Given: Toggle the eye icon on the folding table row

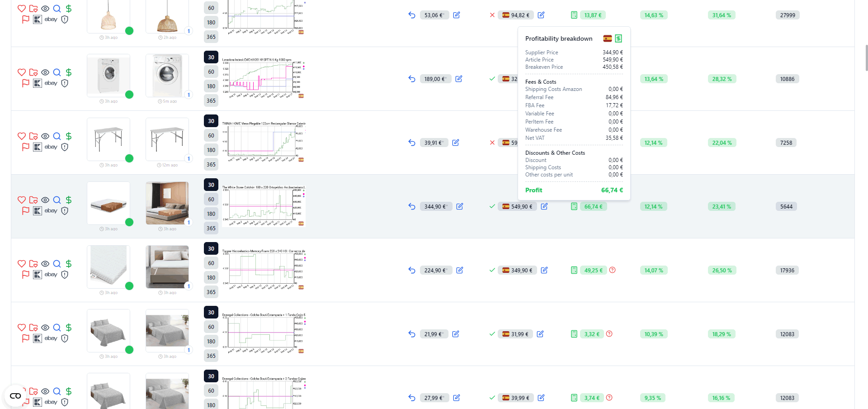Looking at the screenshot, I should pyautogui.click(x=45, y=136).
